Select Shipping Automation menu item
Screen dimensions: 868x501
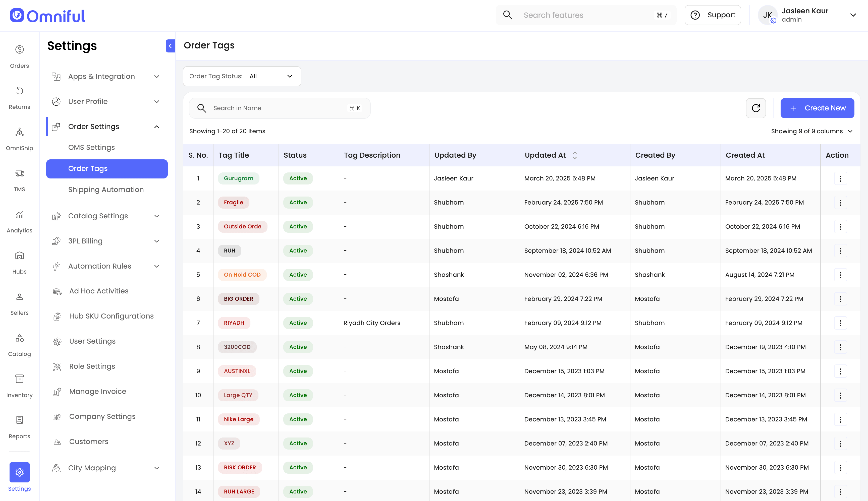(x=106, y=190)
